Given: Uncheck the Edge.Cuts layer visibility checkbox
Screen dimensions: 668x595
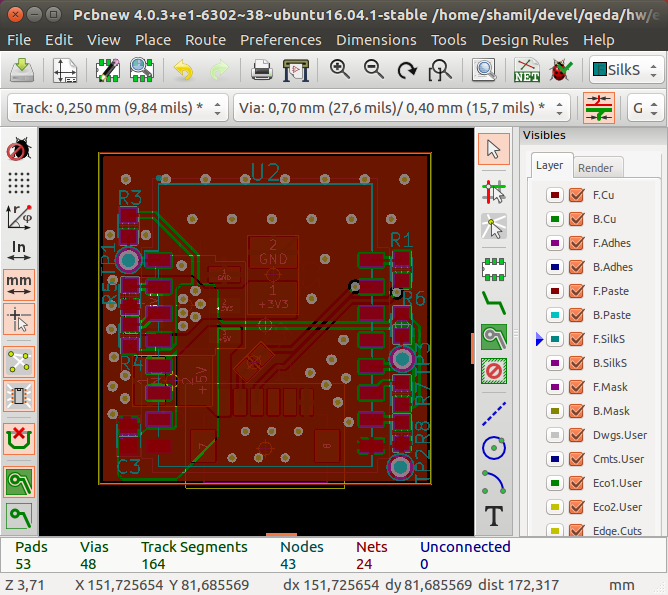Looking at the screenshot, I should pyautogui.click(x=576, y=531).
